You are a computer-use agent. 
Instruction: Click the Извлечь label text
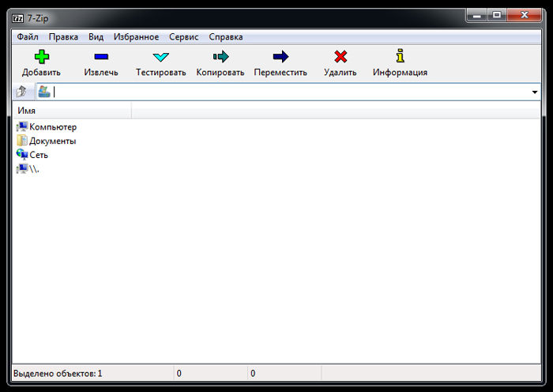(101, 73)
